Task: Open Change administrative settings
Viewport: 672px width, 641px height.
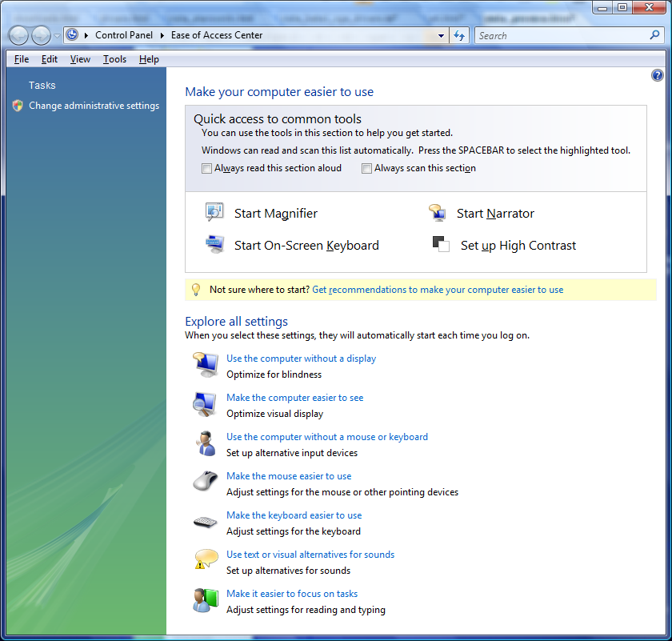Action: tap(94, 106)
